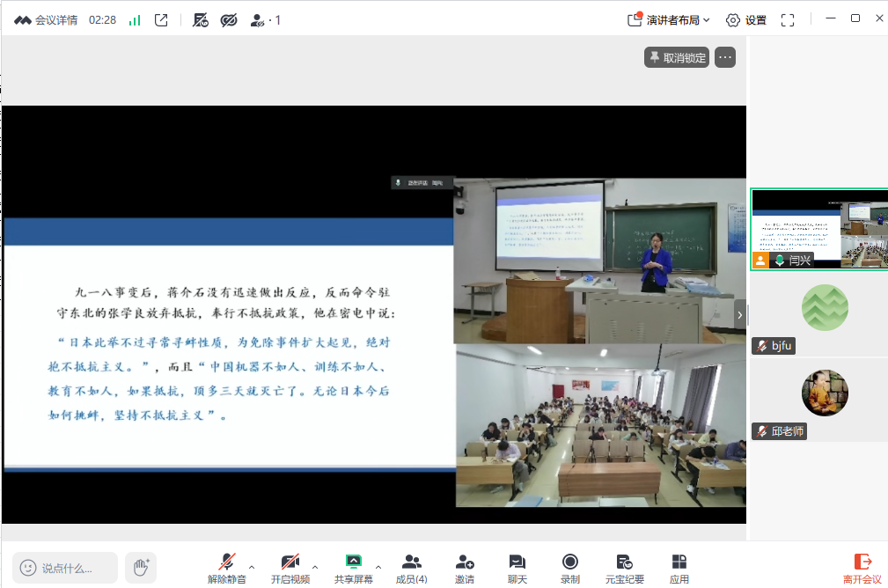Collapse the participant sidebar with arrow

coord(739,315)
